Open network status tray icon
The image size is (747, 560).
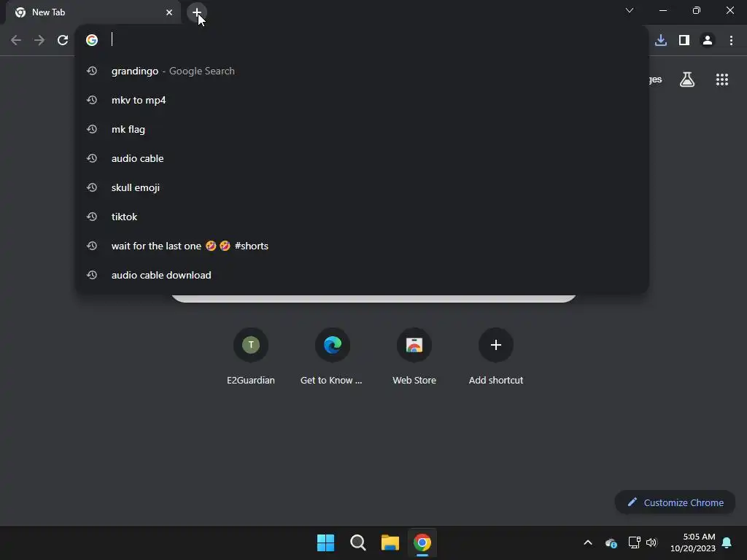pyautogui.click(x=634, y=542)
